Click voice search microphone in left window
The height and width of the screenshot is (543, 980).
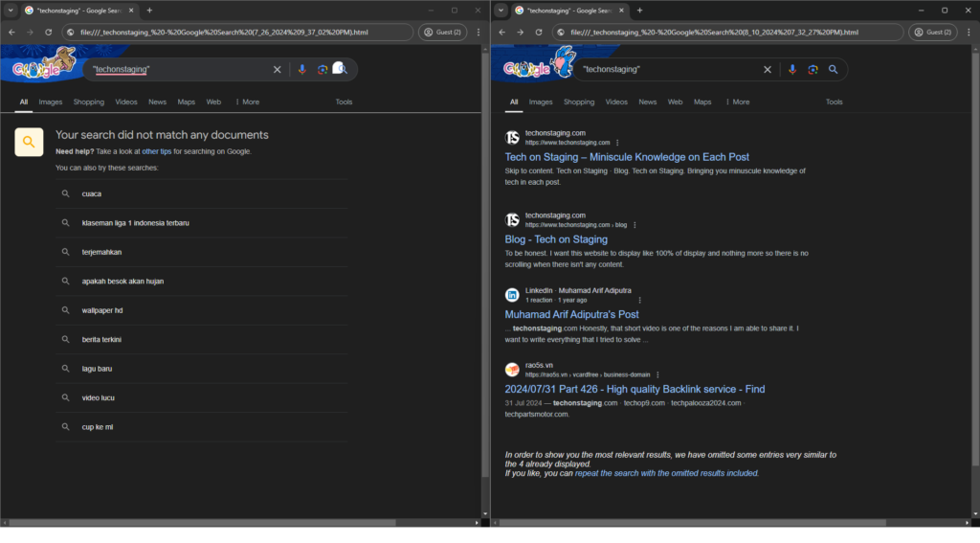(302, 70)
